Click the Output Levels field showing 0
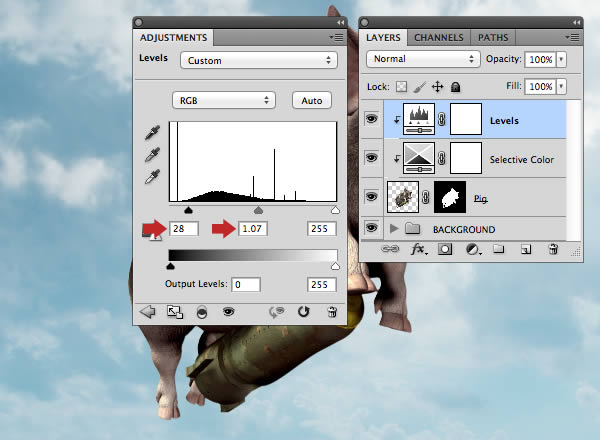The image size is (600, 440). tap(246, 285)
